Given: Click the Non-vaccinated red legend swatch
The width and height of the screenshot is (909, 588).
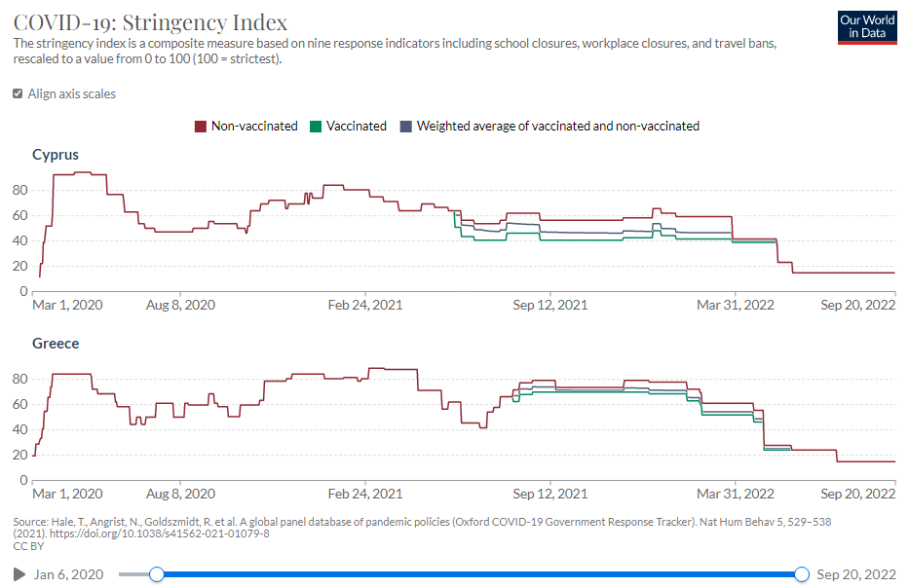Looking at the screenshot, I should [x=200, y=127].
